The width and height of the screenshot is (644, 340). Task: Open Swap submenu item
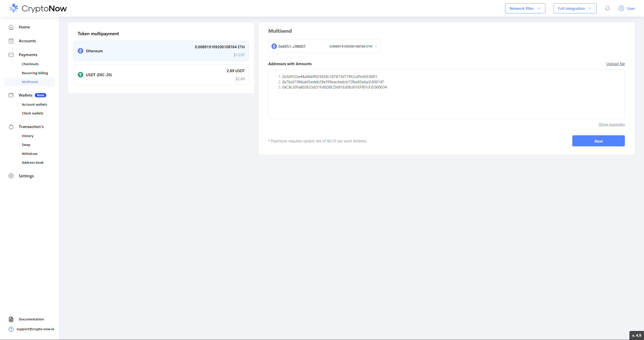[x=26, y=145]
